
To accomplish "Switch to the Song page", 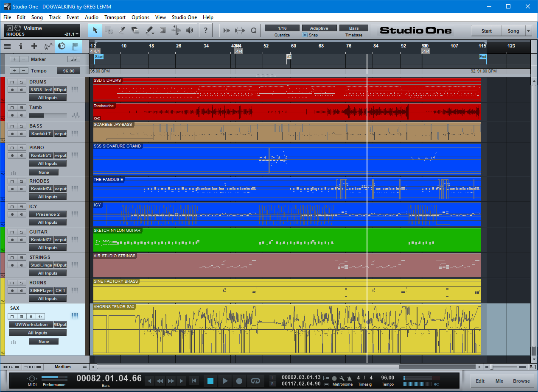I will point(513,31).
